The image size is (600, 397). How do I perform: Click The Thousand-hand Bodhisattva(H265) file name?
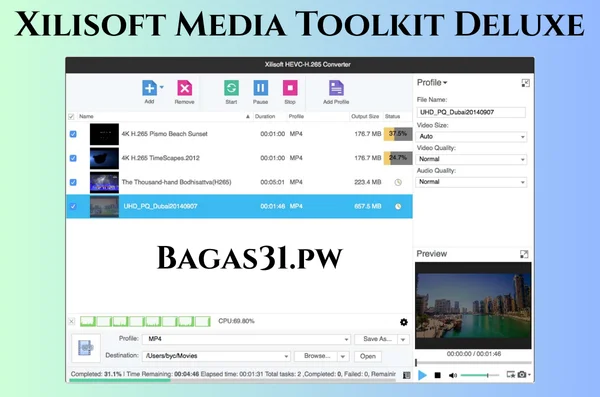point(176,182)
